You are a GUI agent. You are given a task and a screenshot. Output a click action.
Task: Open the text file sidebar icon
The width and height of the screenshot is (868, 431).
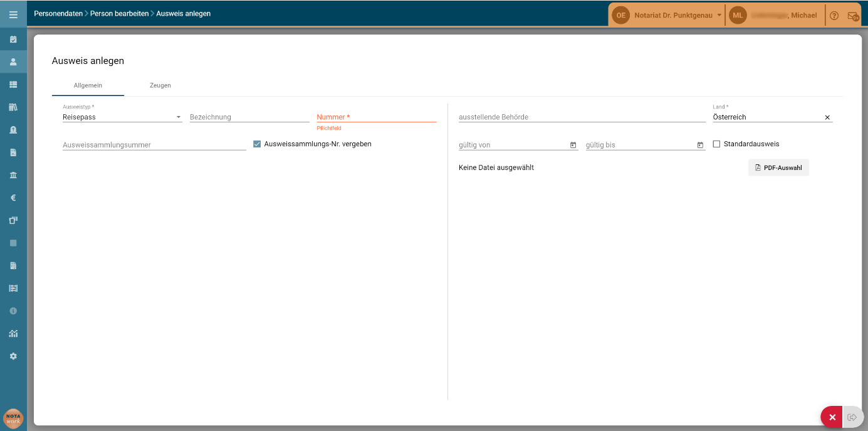(13, 265)
